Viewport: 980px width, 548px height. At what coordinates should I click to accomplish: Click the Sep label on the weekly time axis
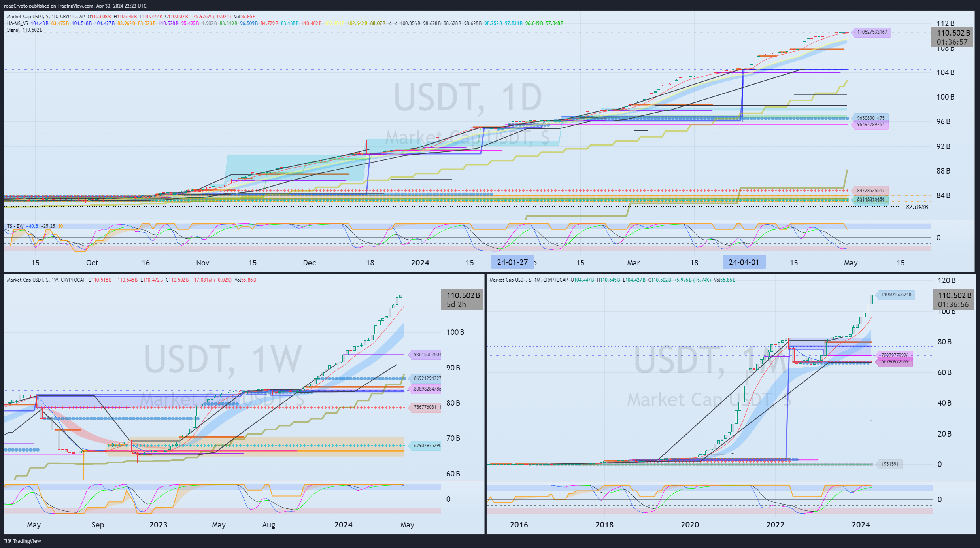tap(98, 525)
